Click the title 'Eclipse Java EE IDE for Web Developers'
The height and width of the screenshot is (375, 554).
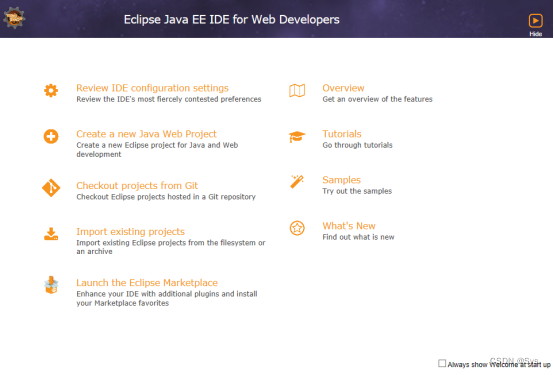pyautogui.click(x=231, y=19)
